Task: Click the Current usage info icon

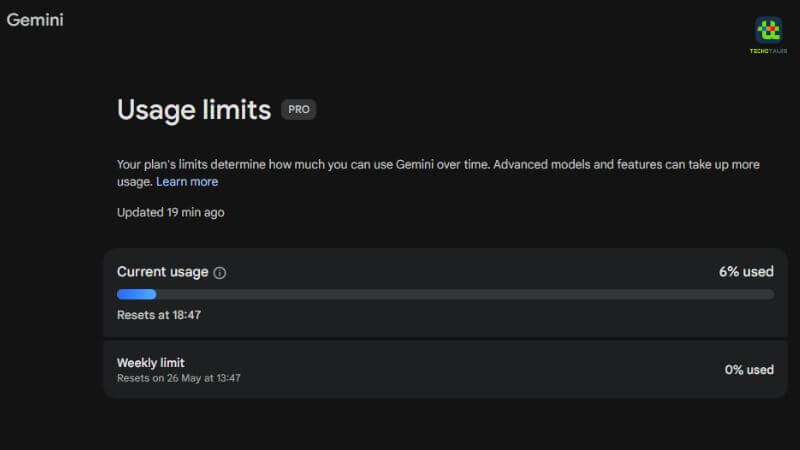Action: pos(219,273)
